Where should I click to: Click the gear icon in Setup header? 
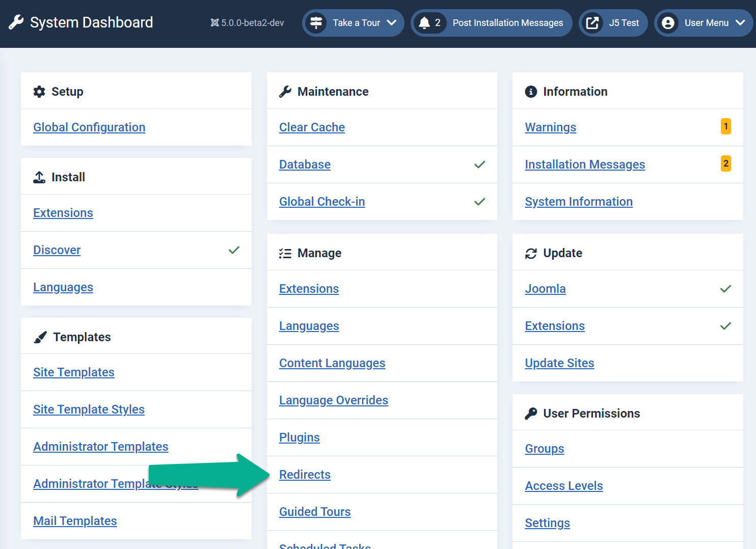(x=39, y=92)
